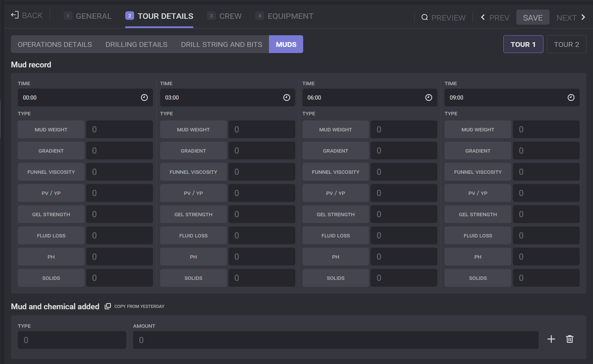Focus the Amount field for chemicals
Viewport: 593px width, 364px height.
[335, 340]
